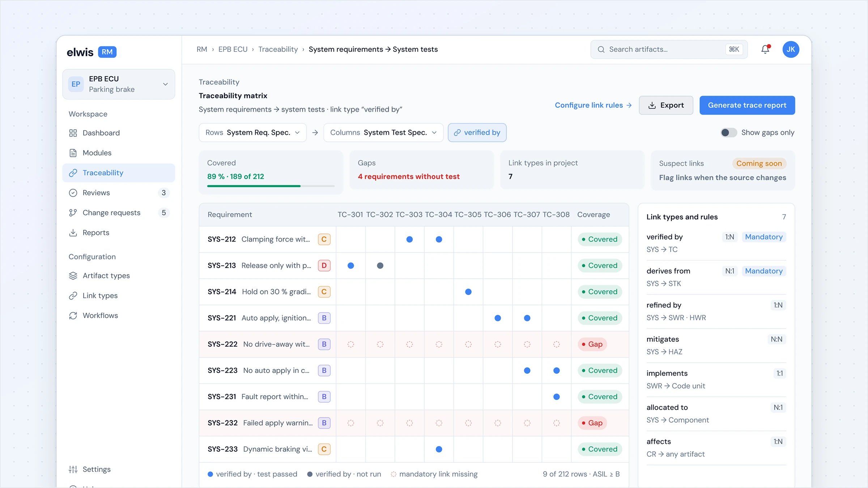Open Settings in the sidebar

coord(119,469)
